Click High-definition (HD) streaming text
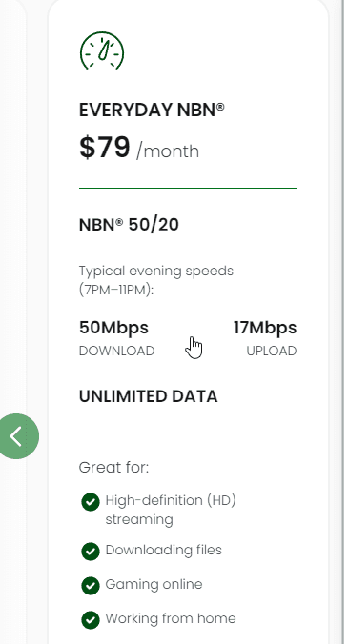Screen dimensions: 348x644 click(x=171, y=510)
